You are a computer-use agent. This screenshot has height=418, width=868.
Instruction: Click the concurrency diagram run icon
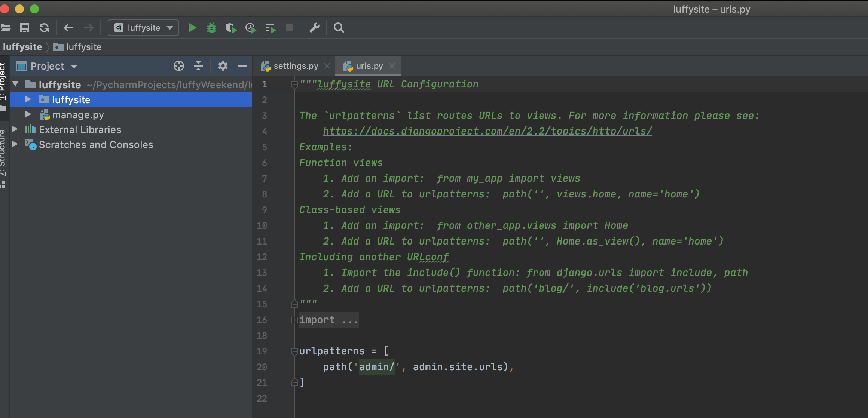(270, 28)
